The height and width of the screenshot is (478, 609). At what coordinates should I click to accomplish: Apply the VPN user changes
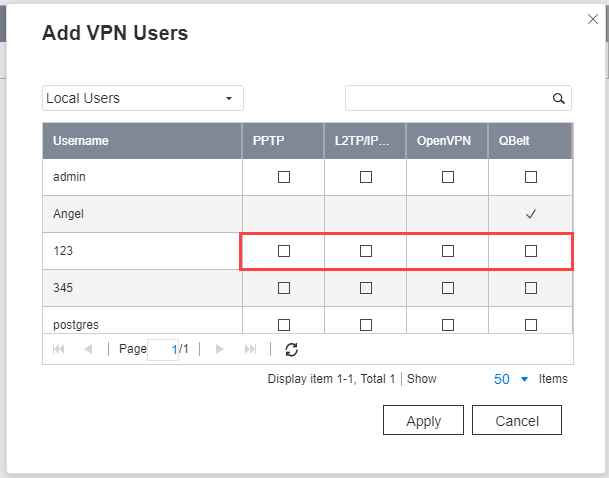coord(423,420)
